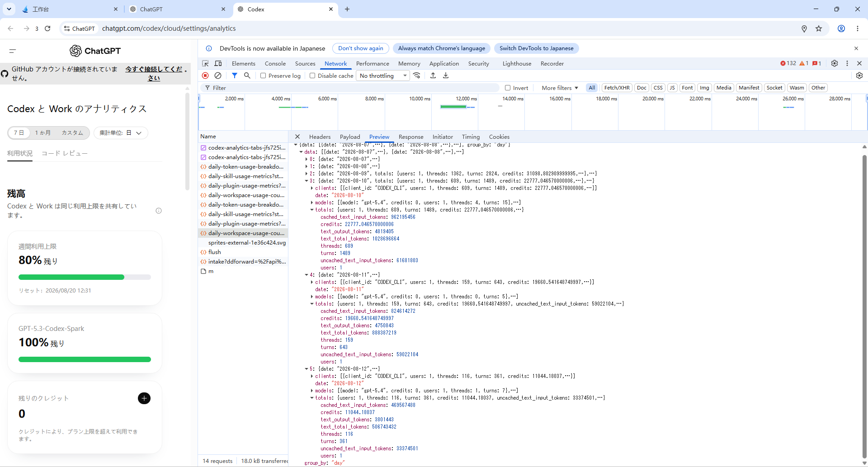Click the issues counter icon
The image size is (868, 467).
click(x=816, y=63)
